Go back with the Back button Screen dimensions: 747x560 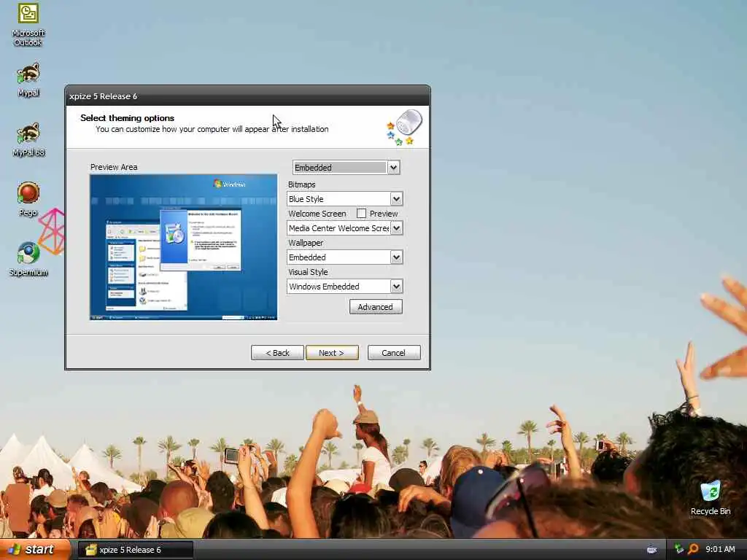277,353
